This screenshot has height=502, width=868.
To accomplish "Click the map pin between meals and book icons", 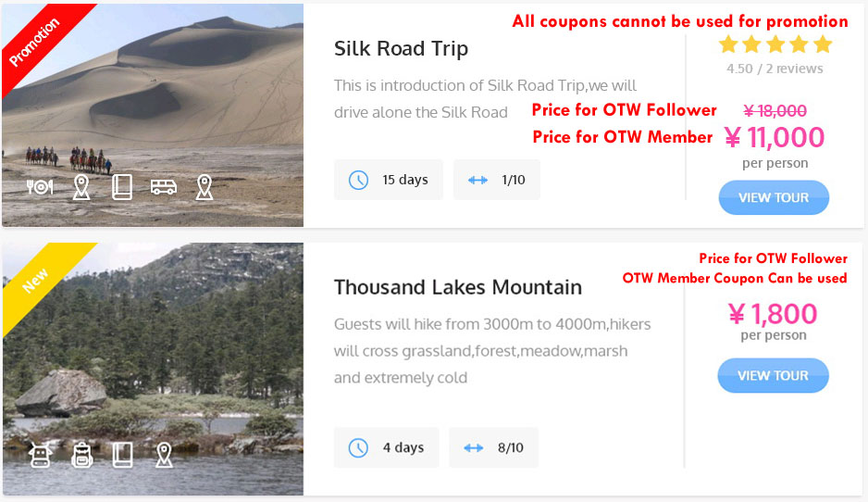I will tap(81, 187).
